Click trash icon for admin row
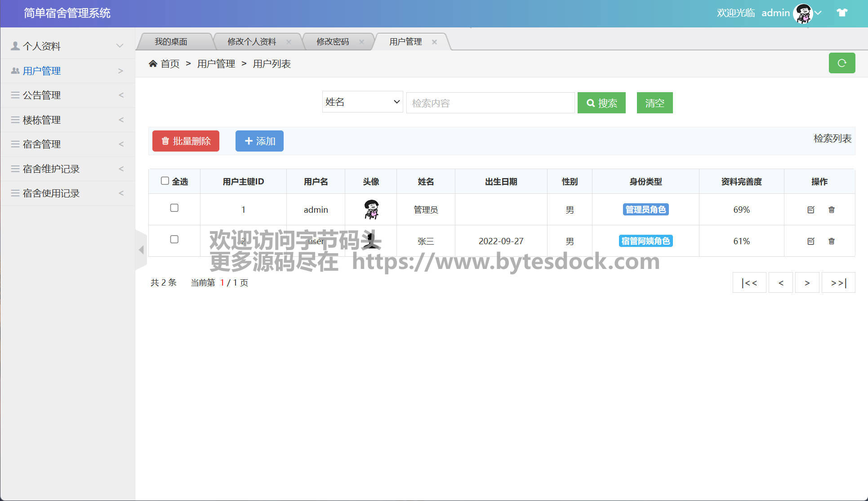The width and height of the screenshot is (868, 501). pyautogui.click(x=831, y=210)
